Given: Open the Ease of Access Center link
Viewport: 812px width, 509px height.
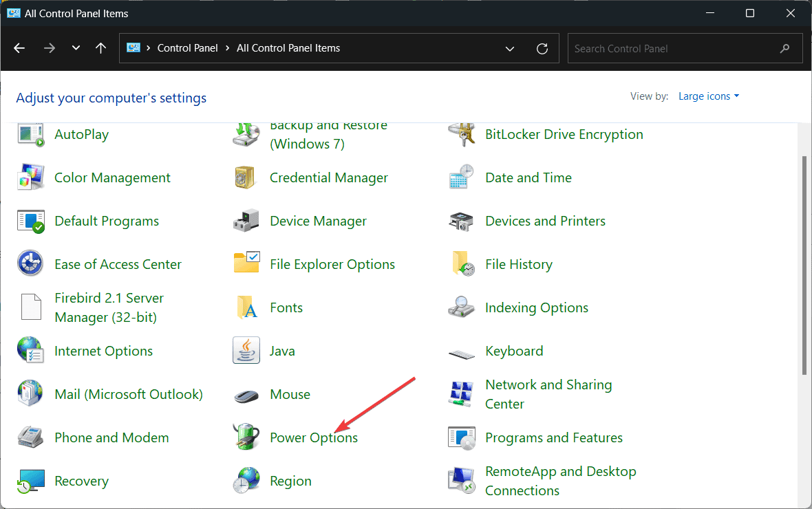Looking at the screenshot, I should coord(118,264).
